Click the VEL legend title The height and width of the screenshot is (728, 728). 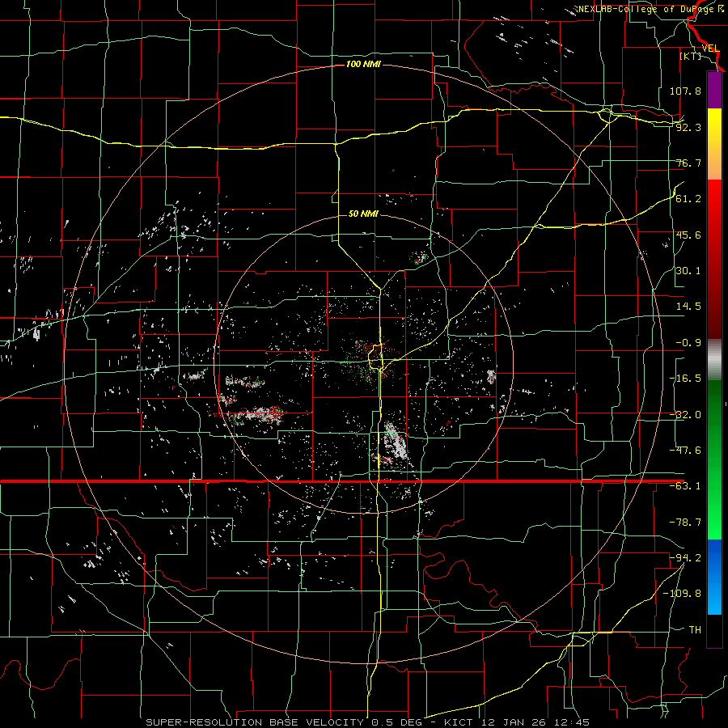tap(710, 49)
